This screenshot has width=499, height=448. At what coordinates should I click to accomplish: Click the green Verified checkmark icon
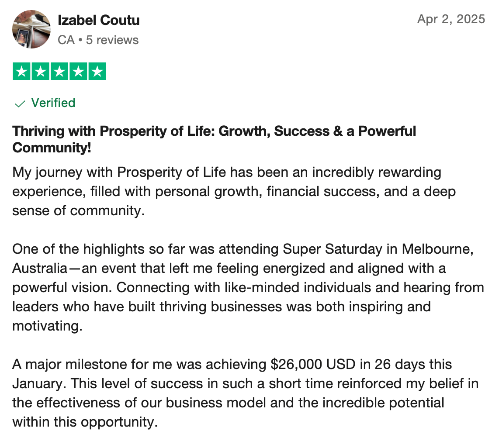coord(20,103)
